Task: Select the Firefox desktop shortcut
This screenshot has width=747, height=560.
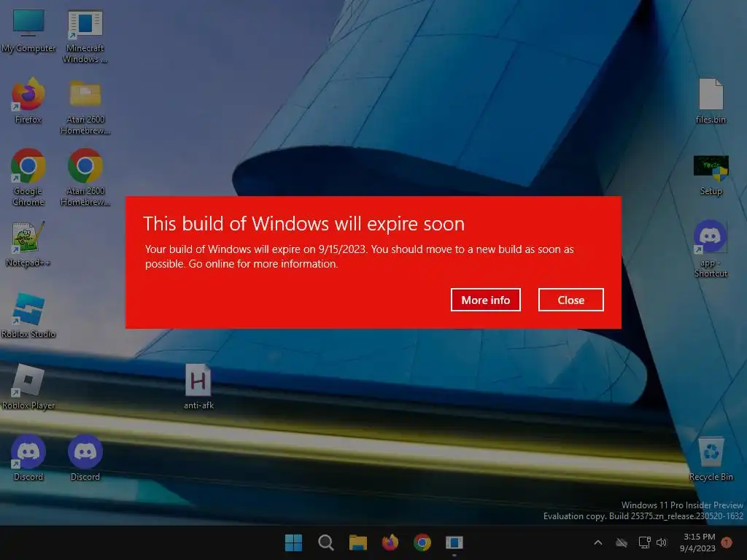Action: (28, 101)
